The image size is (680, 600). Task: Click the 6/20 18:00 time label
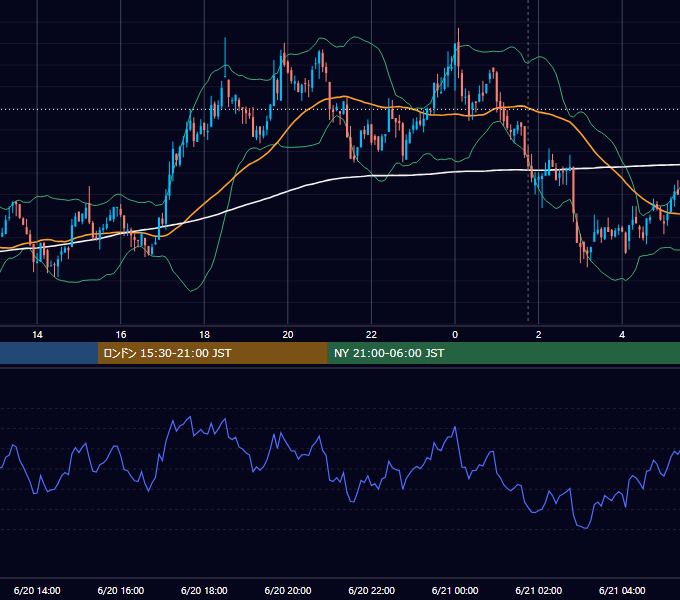click(x=204, y=590)
